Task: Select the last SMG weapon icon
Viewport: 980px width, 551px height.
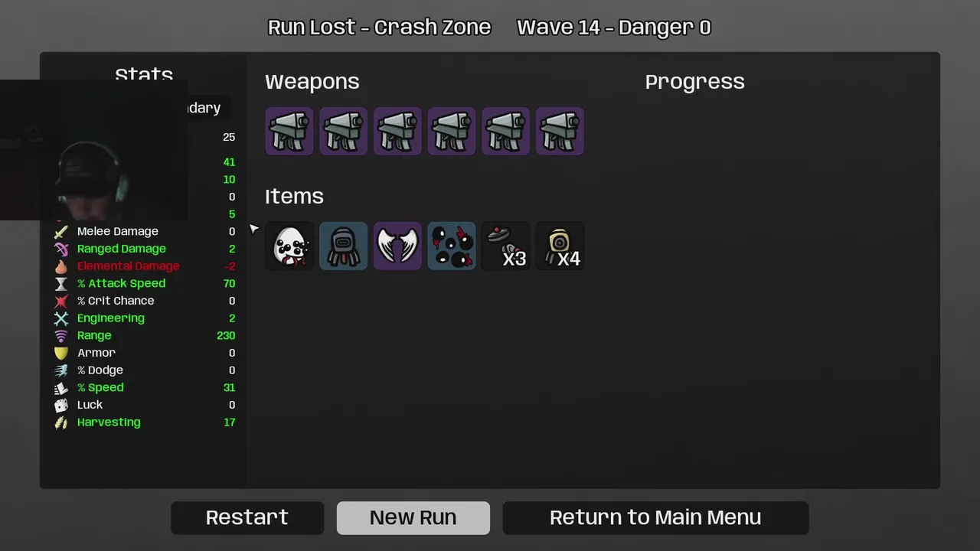Action: [560, 131]
